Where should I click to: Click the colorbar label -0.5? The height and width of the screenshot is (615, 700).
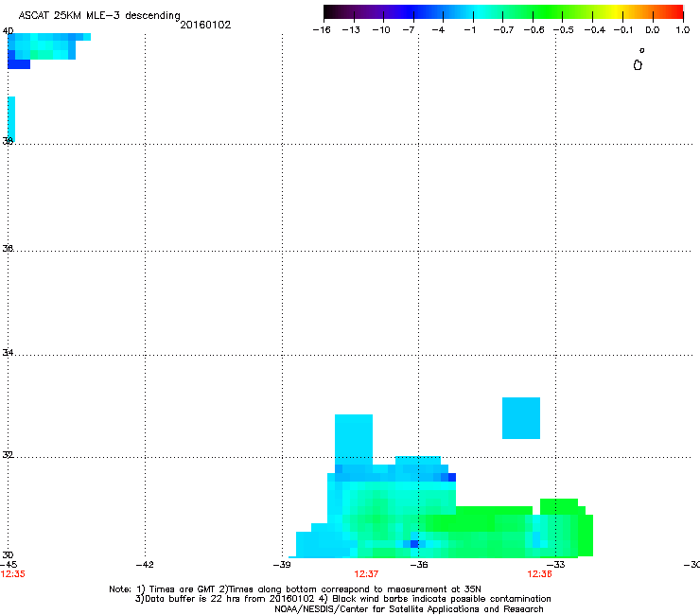click(x=564, y=30)
